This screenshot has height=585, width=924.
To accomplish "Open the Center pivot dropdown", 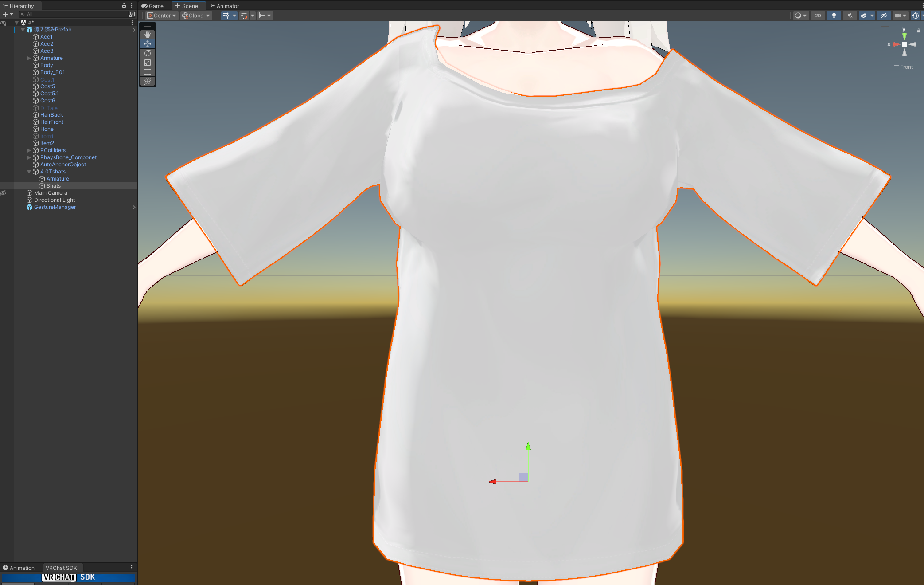I will coord(162,16).
